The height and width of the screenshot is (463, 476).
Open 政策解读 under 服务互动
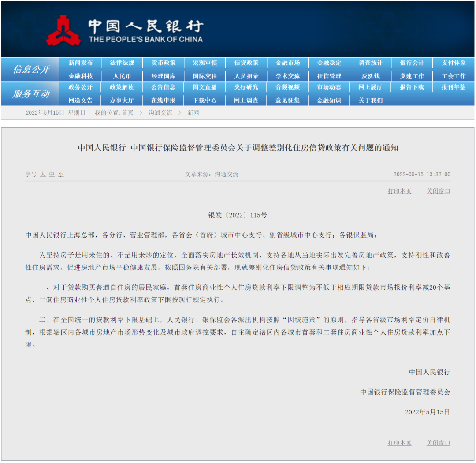pos(122,87)
